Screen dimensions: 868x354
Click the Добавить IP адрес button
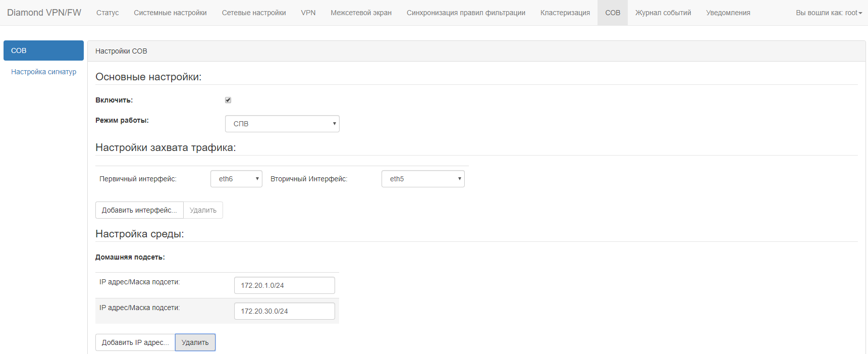tap(135, 342)
